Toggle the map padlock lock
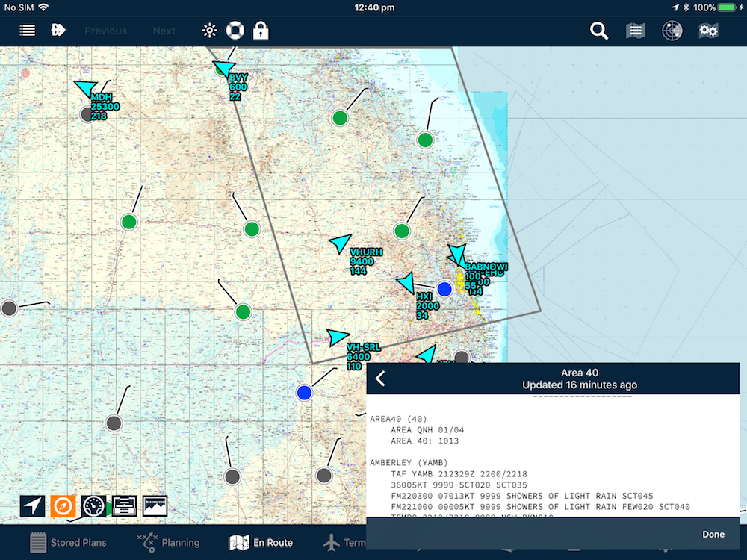Image resolution: width=747 pixels, height=560 pixels. tap(261, 31)
